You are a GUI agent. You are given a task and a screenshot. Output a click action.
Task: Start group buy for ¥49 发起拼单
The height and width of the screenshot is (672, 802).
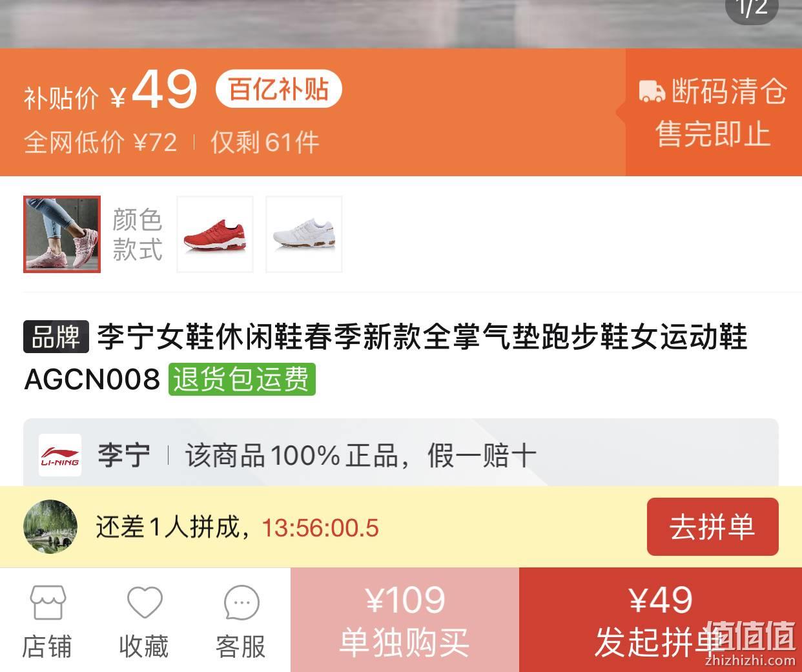pos(661,620)
